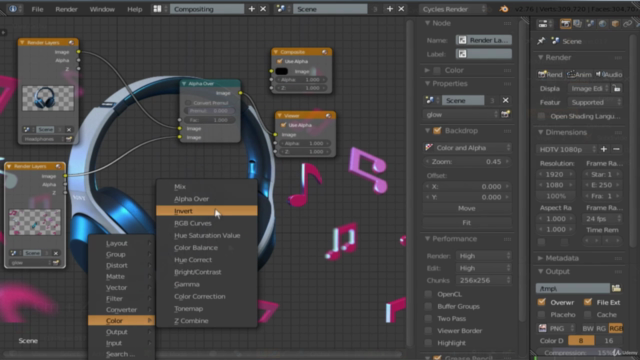Open the 24 fps frame rate dropdown
The height and width of the screenshot is (360, 640).
click(602, 219)
